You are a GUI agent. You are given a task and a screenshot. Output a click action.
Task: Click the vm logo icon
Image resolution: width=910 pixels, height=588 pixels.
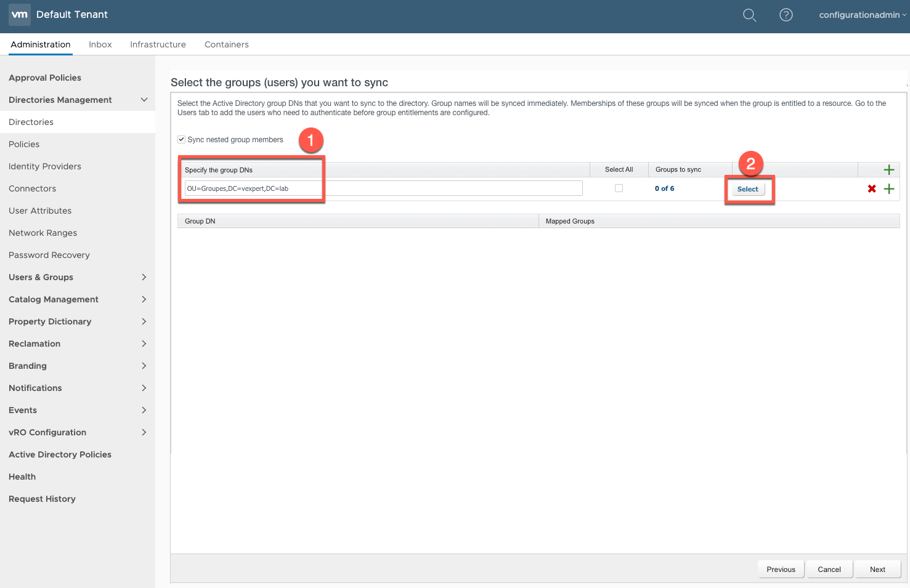tap(20, 14)
